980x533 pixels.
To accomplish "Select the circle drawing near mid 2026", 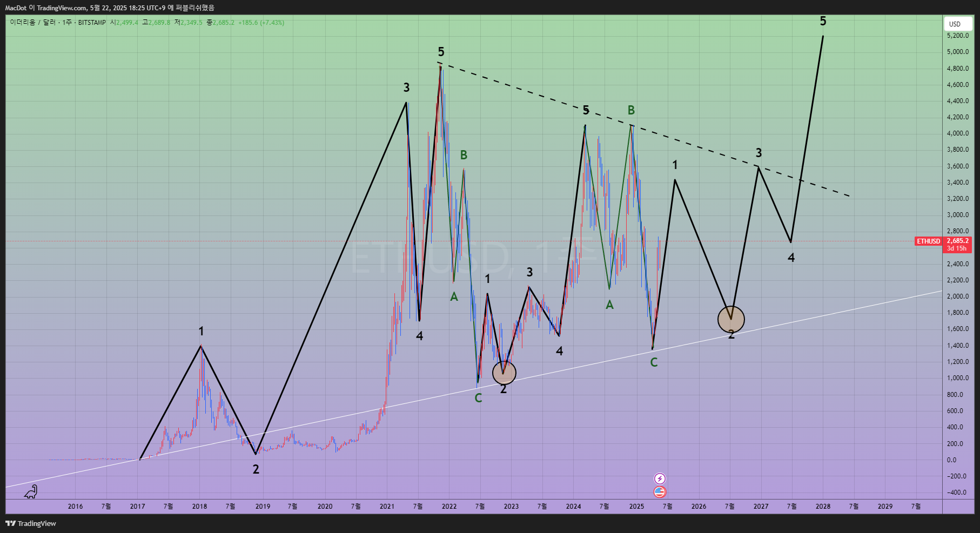I will pos(731,319).
